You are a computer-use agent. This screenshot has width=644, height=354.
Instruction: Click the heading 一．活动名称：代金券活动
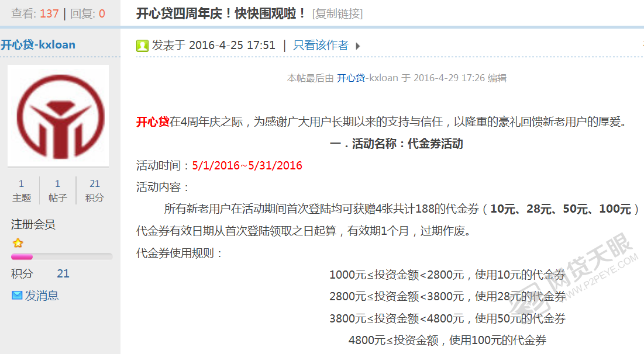[397, 144]
